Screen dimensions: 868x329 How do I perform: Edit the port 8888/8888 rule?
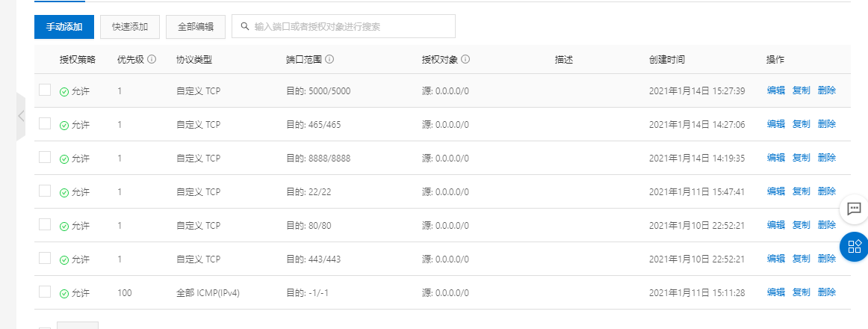tap(775, 158)
